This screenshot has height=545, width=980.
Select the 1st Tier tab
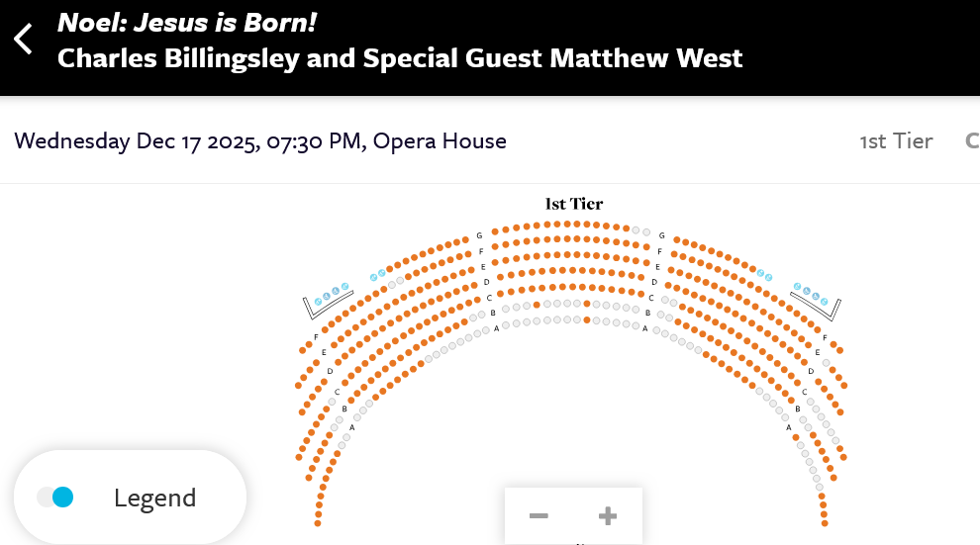point(896,140)
